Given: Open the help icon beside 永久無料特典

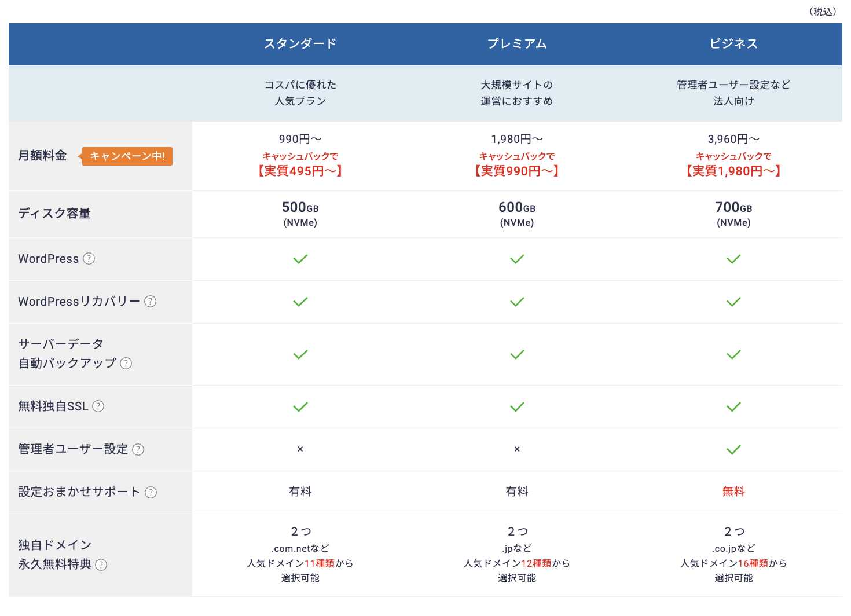Looking at the screenshot, I should pyautogui.click(x=101, y=565).
